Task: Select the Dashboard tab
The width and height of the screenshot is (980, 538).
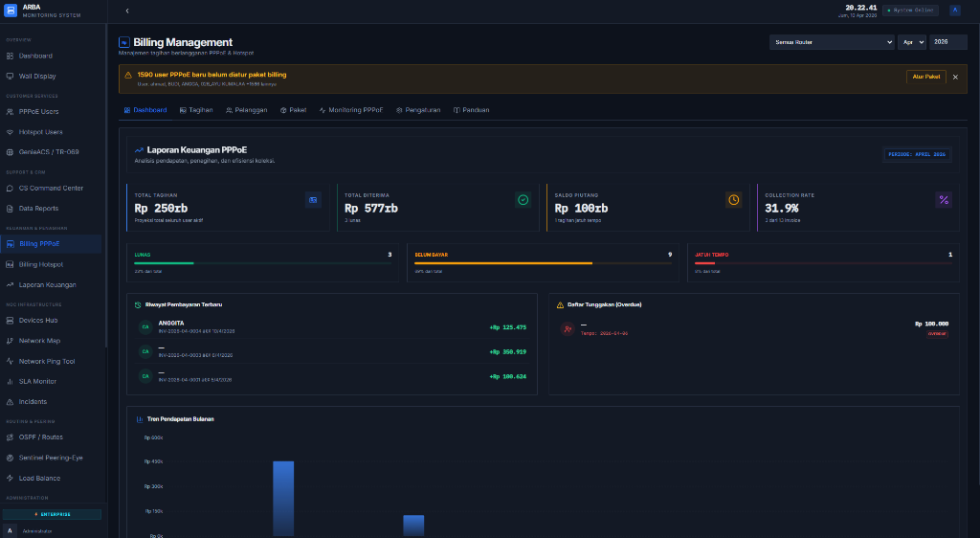Action: pos(145,110)
